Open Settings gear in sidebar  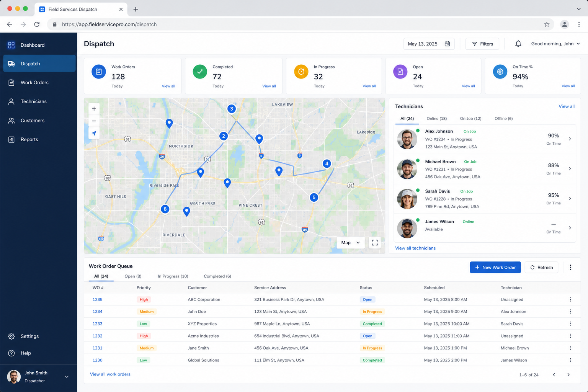(x=11, y=336)
